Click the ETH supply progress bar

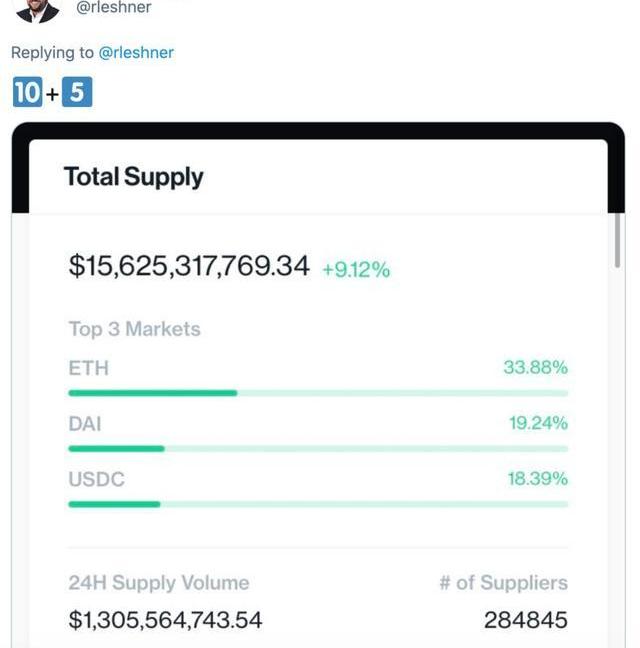pyautogui.click(x=318, y=393)
